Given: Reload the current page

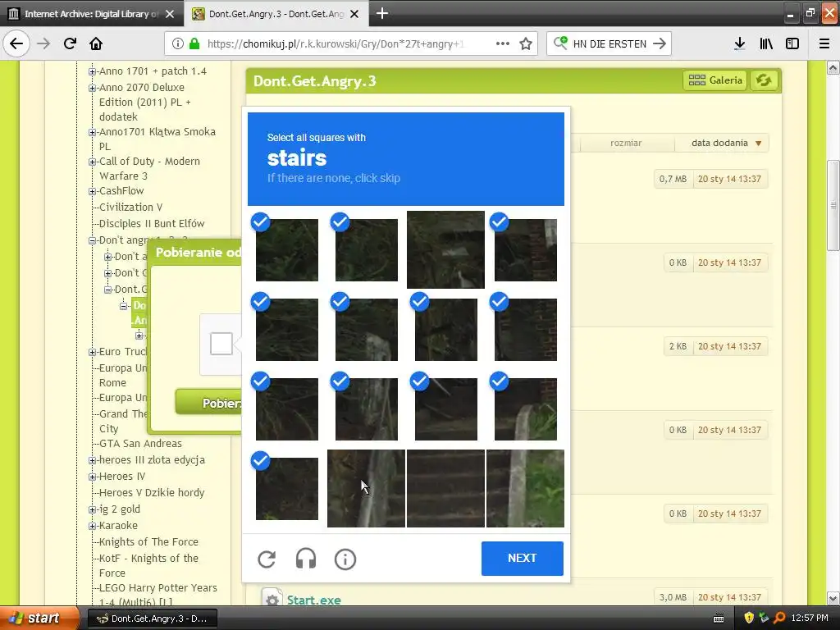Looking at the screenshot, I should tap(70, 43).
